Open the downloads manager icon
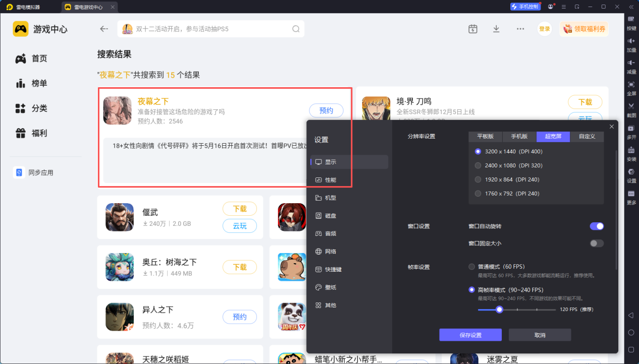This screenshot has height=364, width=639. click(496, 29)
